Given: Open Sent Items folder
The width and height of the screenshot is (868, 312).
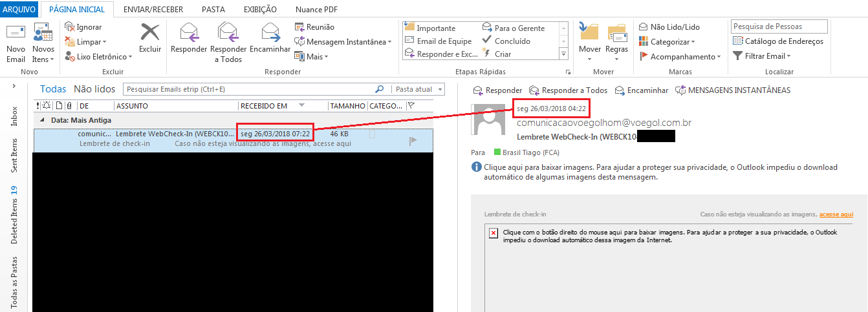Looking at the screenshot, I should click(14, 155).
